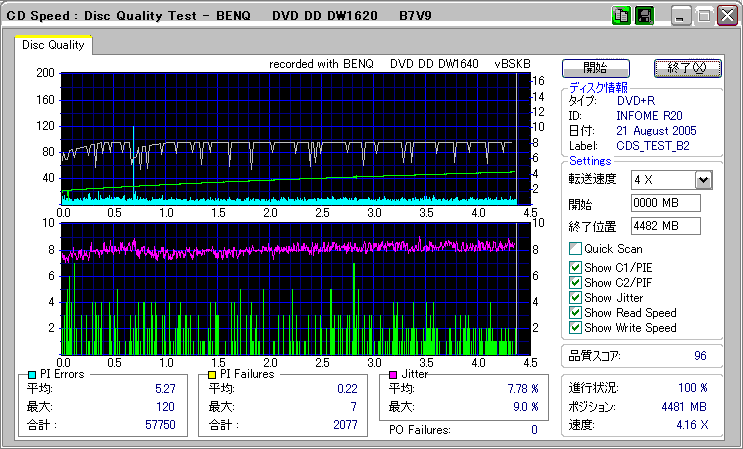Toggle Show Read Speed checkbox
Image resolution: width=743 pixels, height=449 pixels.
pos(575,313)
